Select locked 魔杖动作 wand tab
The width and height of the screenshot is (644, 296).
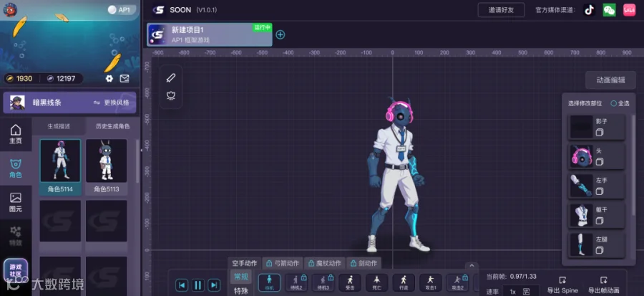pyautogui.click(x=324, y=263)
